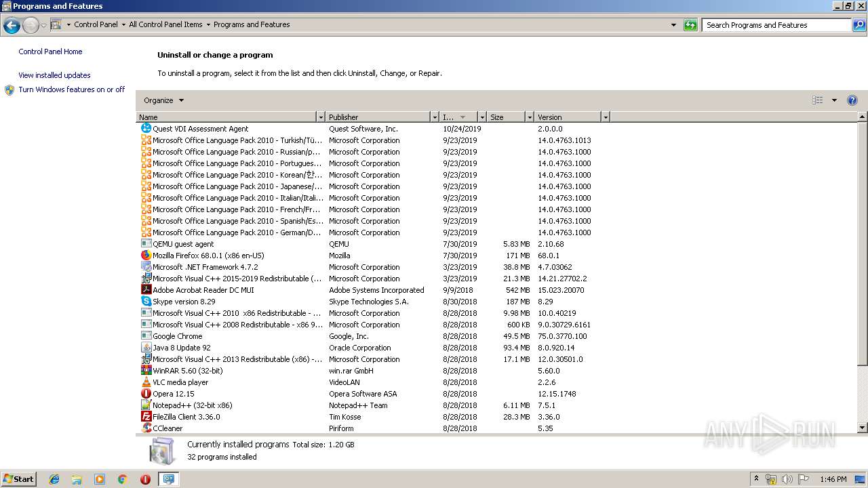Open the Version column filter arrow
868x488 pixels.
(x=606, y=117)
